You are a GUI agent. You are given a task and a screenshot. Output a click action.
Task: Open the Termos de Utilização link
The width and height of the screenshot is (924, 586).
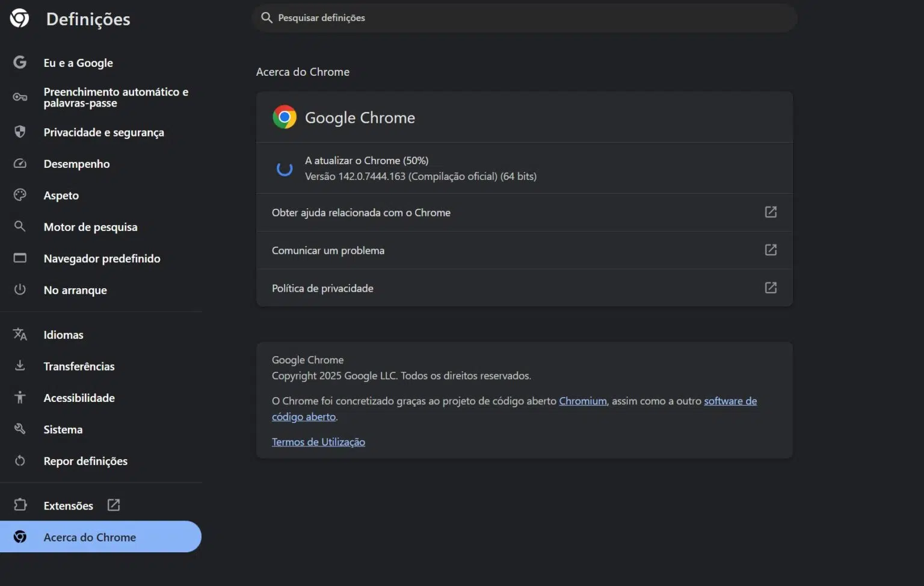[318, 442]
